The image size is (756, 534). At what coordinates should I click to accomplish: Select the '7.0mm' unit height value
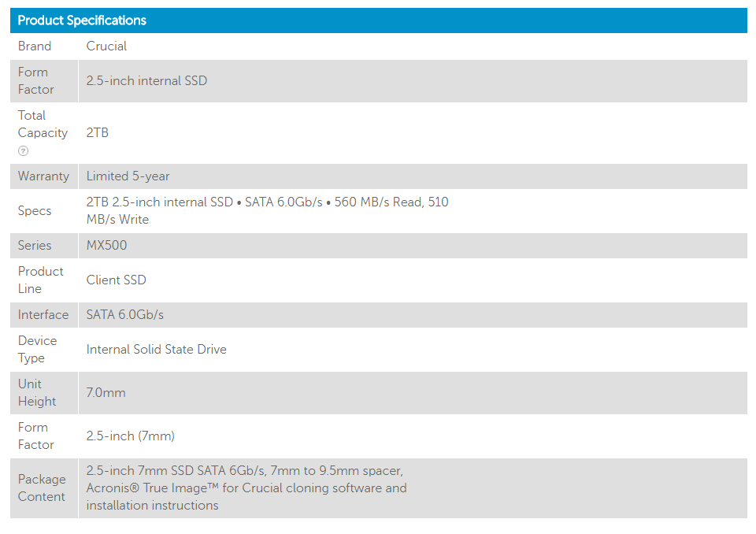[106, 393]
